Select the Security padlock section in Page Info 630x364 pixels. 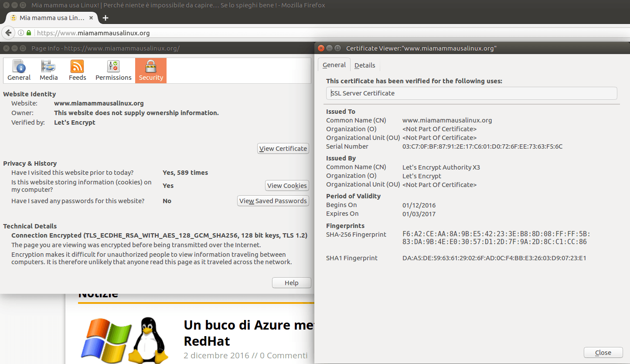pos(151,71)
